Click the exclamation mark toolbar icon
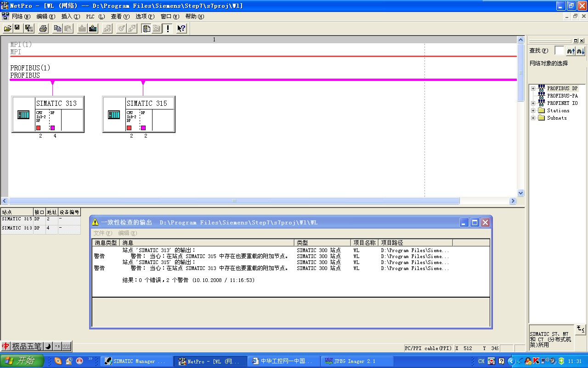588x368 pixels. (168, 29)
